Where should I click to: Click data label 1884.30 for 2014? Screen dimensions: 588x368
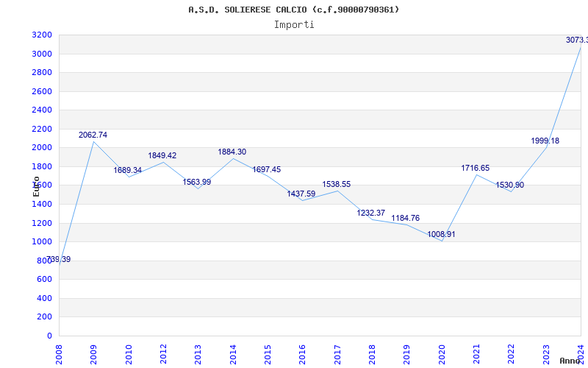(x=232, y=152)
